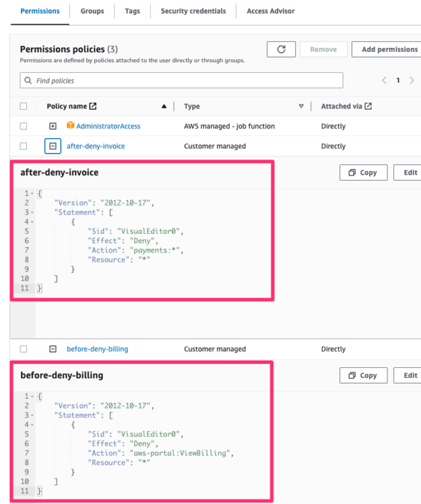Open the Access Advisor tab

pos(270,11)
